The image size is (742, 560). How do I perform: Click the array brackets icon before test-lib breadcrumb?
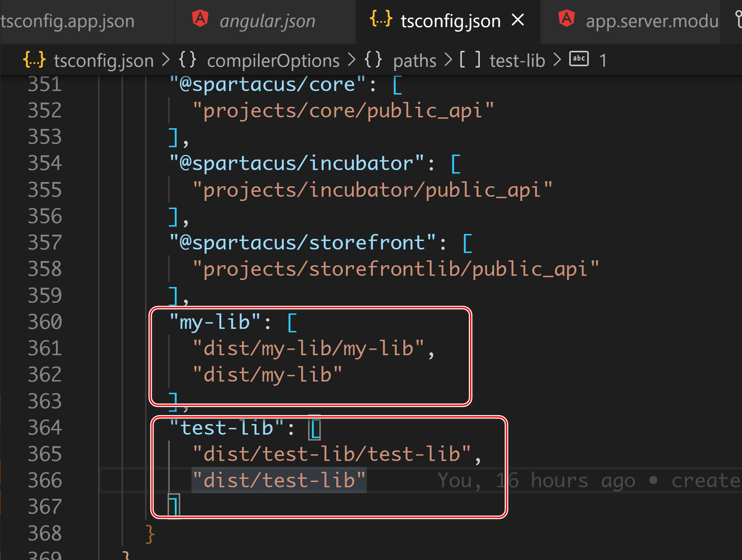click(x=470, y=60)
